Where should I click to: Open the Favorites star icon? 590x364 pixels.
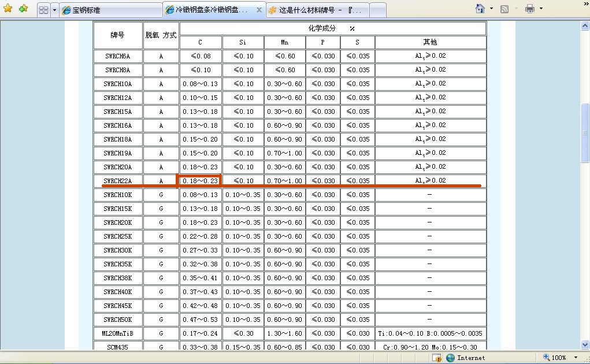click(x=8, y=8)
